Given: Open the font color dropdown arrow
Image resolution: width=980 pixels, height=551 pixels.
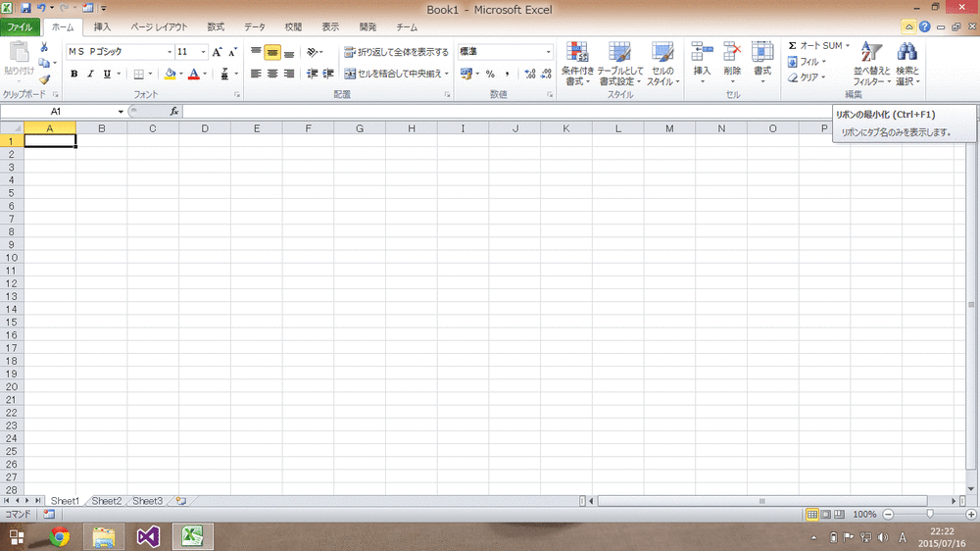Looking at the screenshot, I should pyautogui.click(x=205, y=74).
